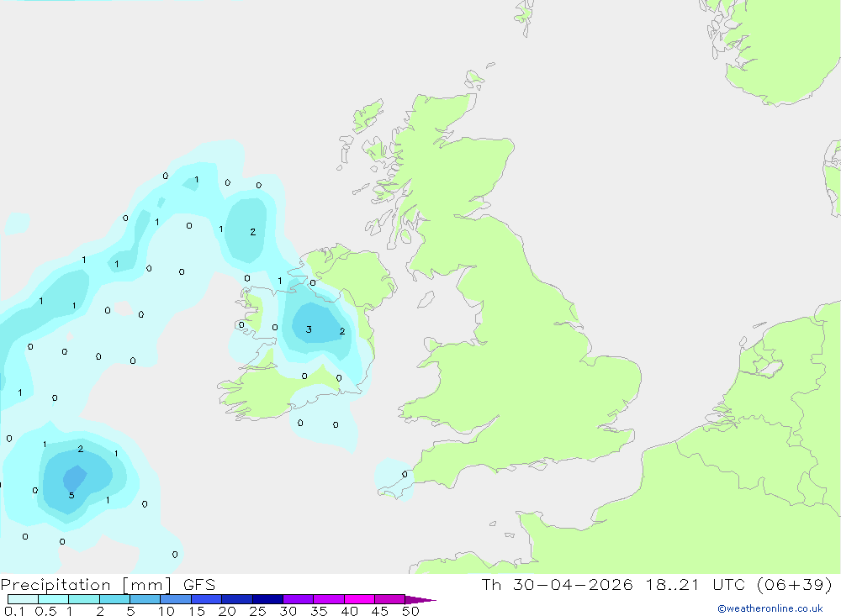This screenshot has height=616, width=841.
Task: Click the 0 value near Cornwall
Action: pos(405,475)
